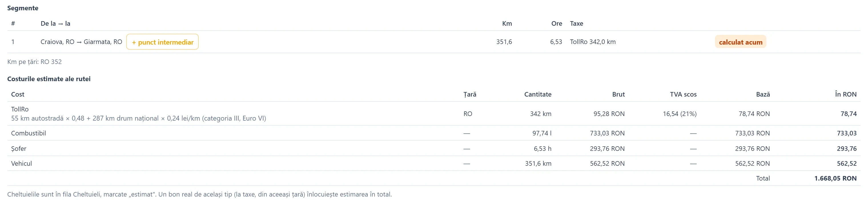
Task: Click the total 1.668,05 RON value
Action: pos(835,178)
